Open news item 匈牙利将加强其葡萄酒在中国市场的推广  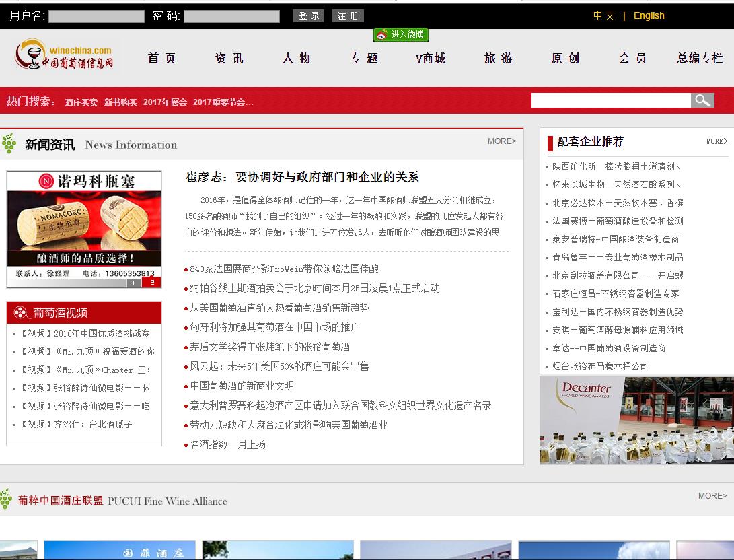pos(274,327)
